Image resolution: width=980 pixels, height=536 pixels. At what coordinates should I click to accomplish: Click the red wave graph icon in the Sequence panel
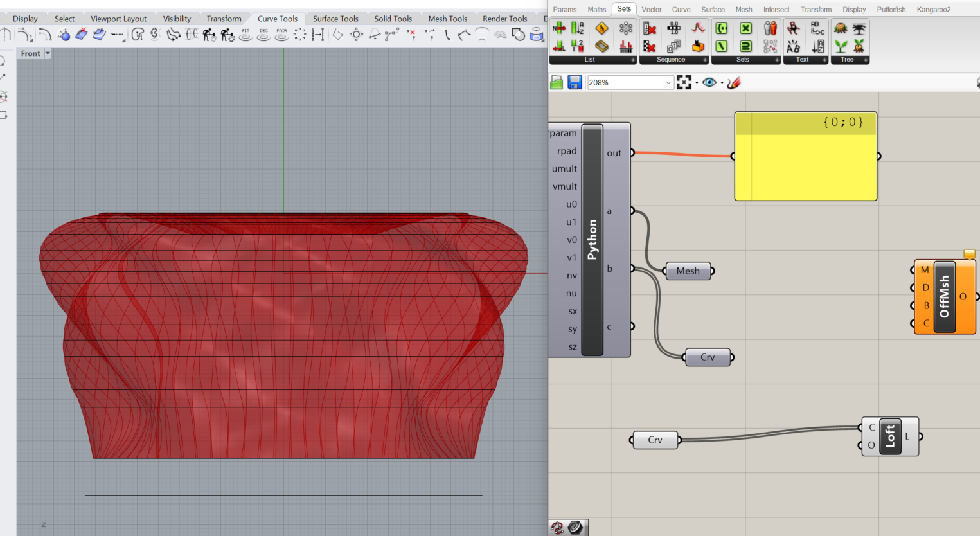[698, 28]
